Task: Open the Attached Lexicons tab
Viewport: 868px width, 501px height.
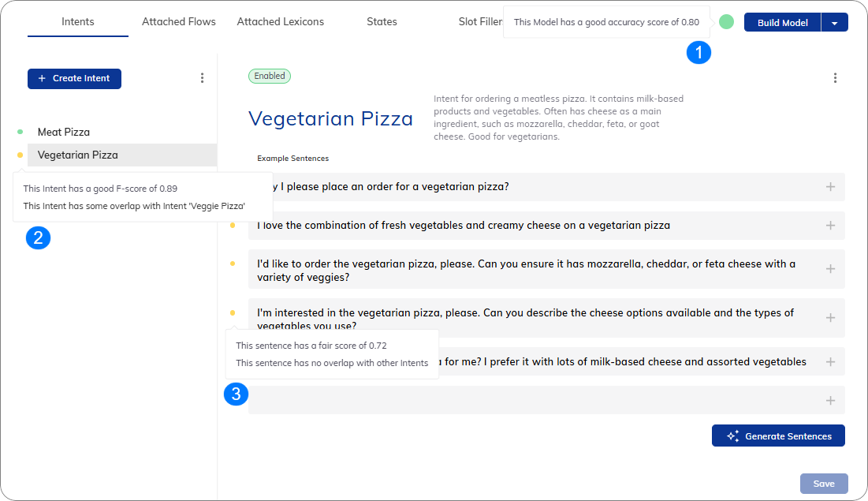Action: pyautogui.click(x=280, y=21)
